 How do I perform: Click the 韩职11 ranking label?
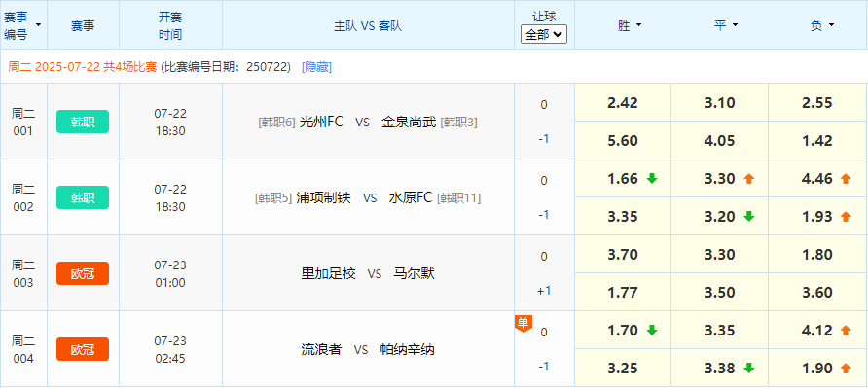click(458, 198)
